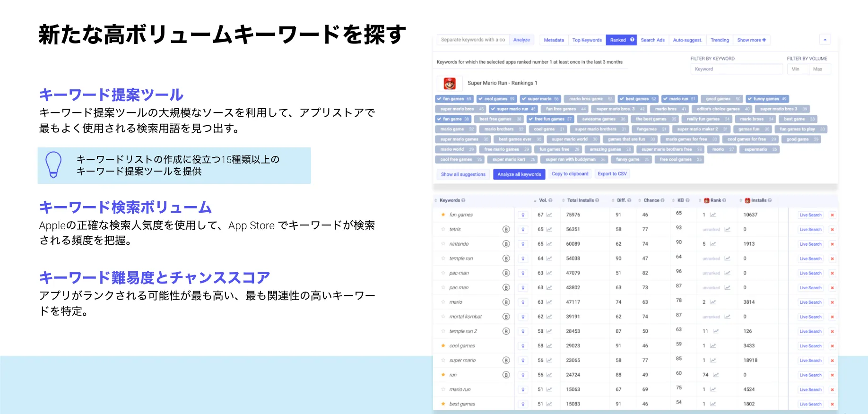The image size is (868, 414).
Task: Click the help icon on Ranked tab
Action: [632, 40]
